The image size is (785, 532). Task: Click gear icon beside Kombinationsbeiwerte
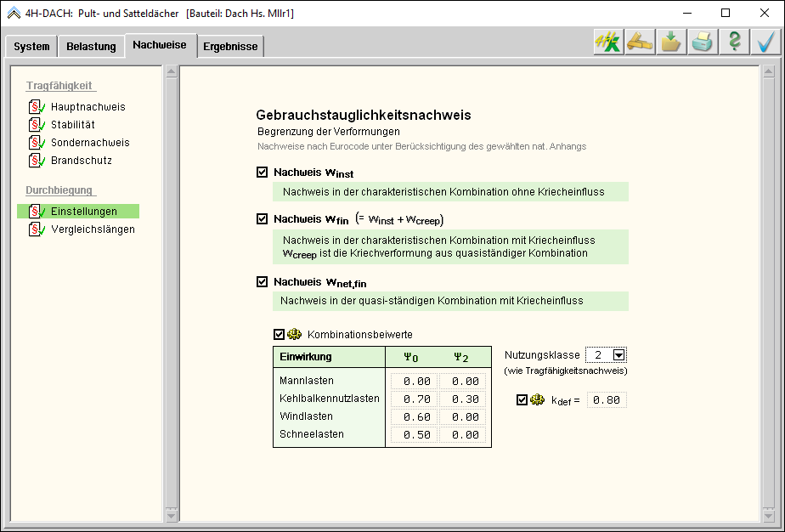[x=295, y=334]
